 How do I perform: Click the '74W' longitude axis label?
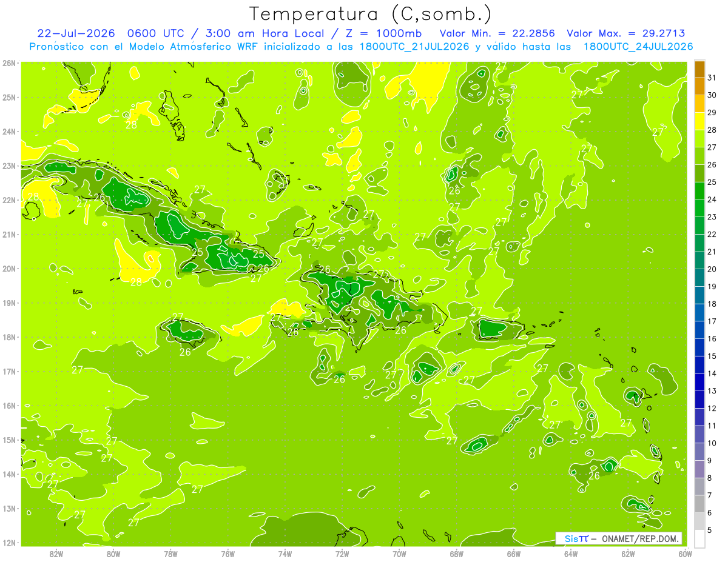pos(285,554)
